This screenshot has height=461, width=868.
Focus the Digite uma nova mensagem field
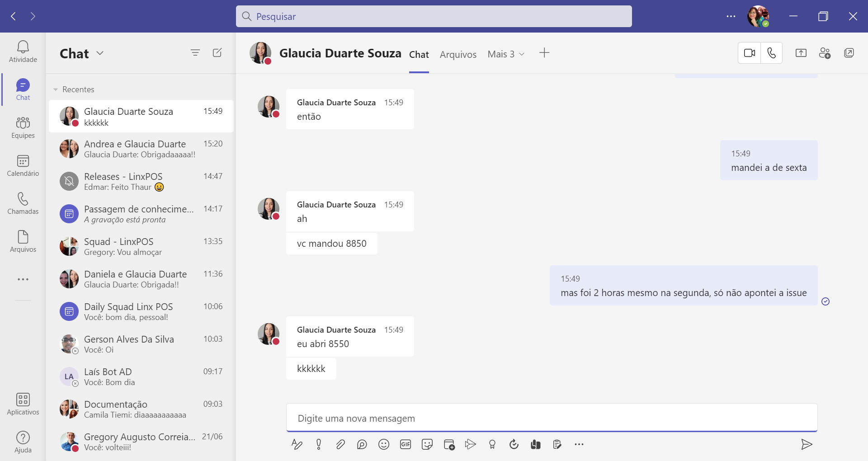pyautogui.click(x=552, y=418)
